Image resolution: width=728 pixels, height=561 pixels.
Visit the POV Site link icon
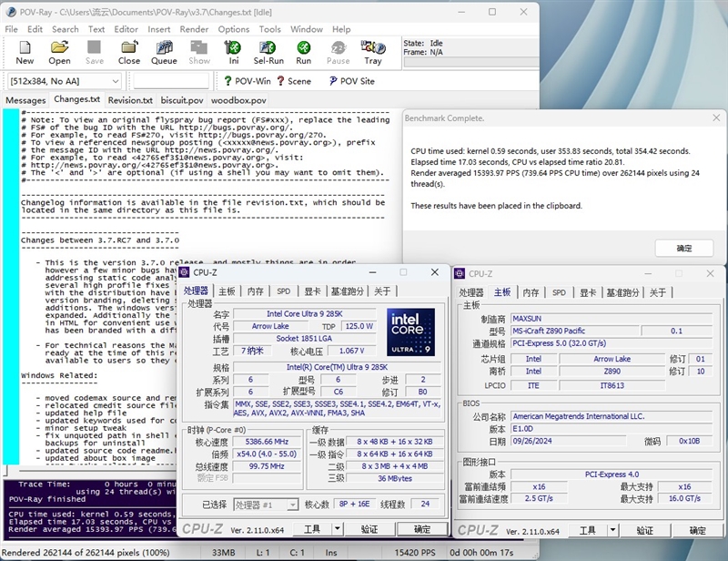click(x=349, y=81)
